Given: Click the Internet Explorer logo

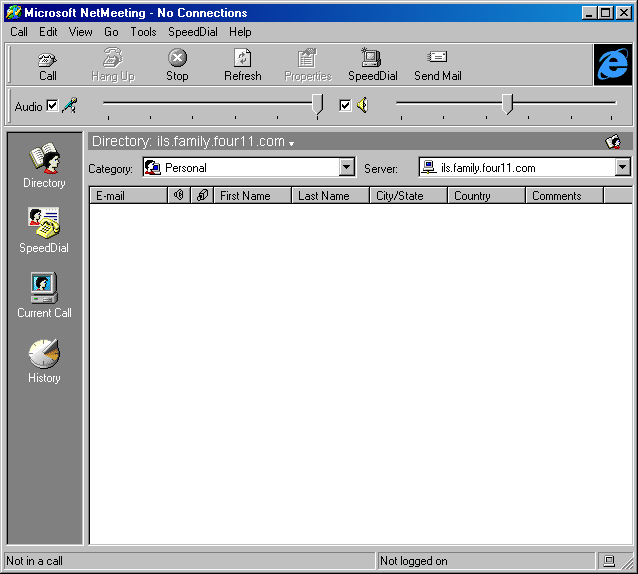Looking at the screenshot, I should click(612, 65).
